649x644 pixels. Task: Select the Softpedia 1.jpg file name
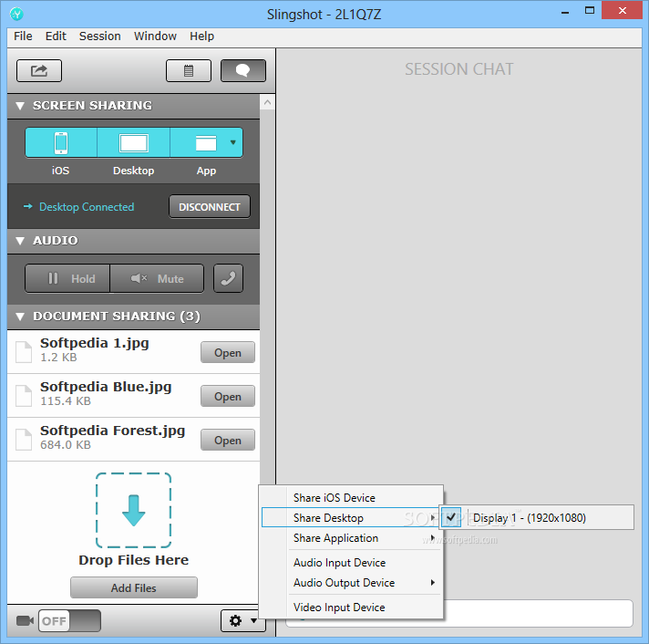tap(95, 343)
